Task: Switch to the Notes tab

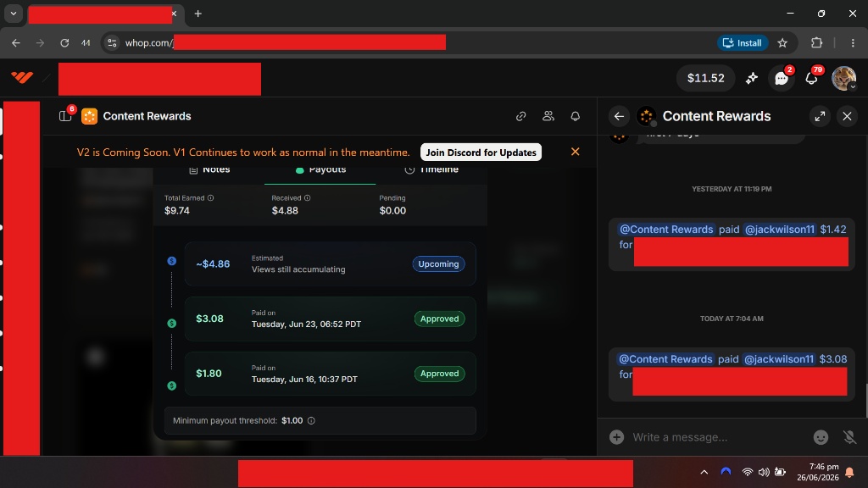Action: 209,169
